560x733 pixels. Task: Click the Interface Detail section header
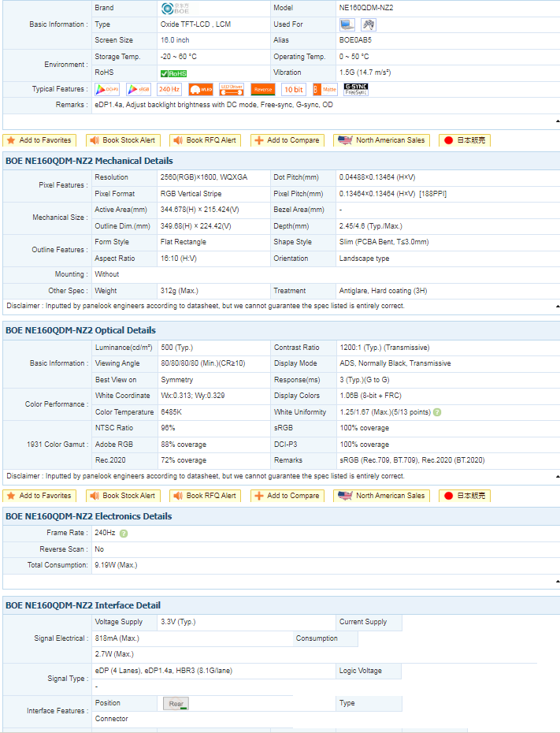281,605
